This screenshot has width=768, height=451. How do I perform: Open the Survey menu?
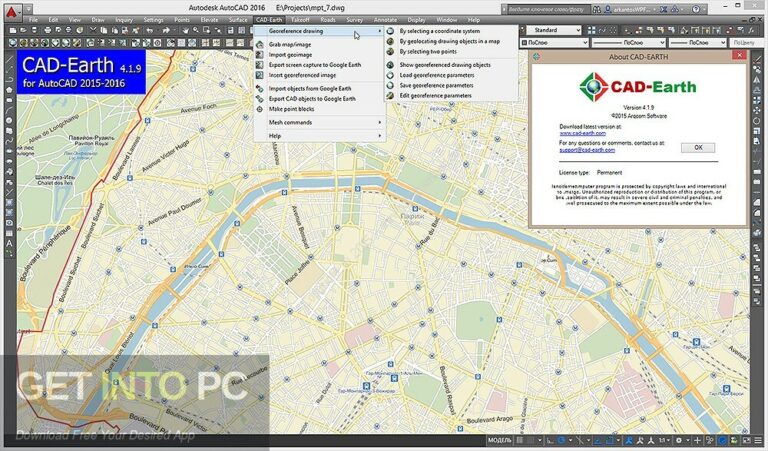click(355, 20)
